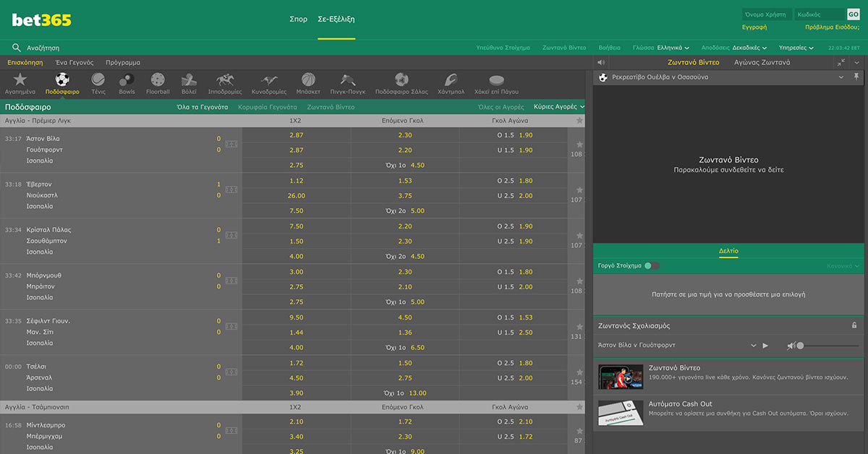
Task: Open the Αυτόματο Cash Out promo thumbnail
Action: [x=621, y=413]
